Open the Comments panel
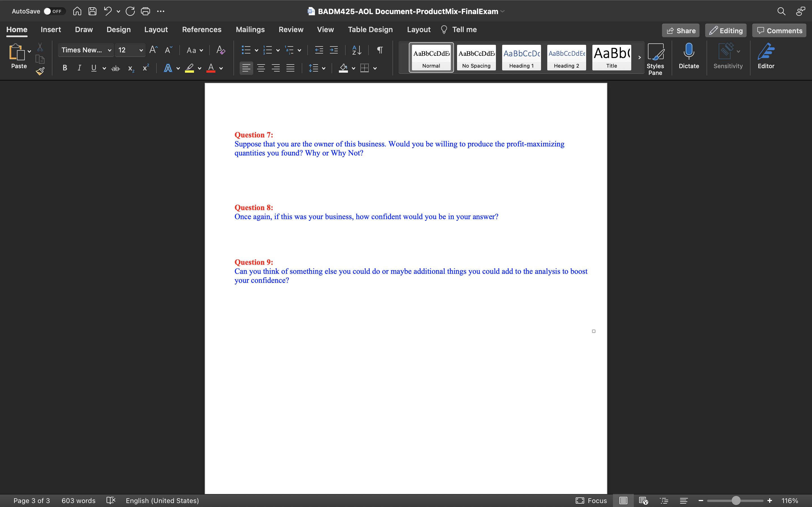This screenshot has height=507, width=812. (x=778, y=30)
